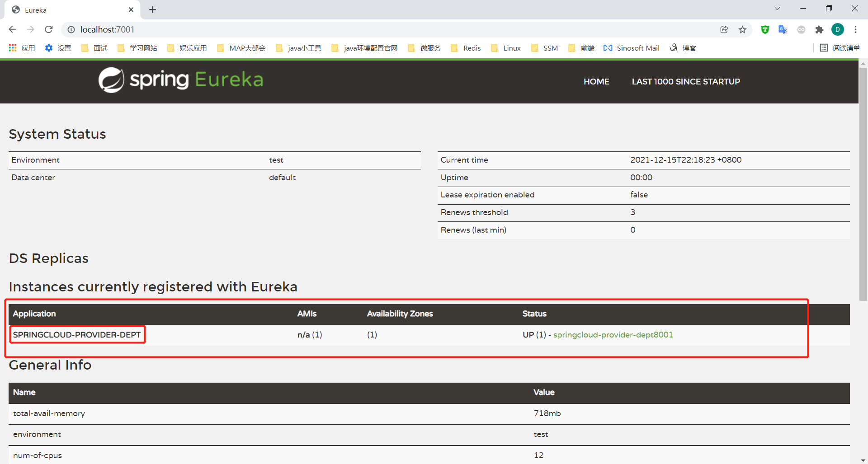Viewport: 868px width, 464px height.
Task: Click the 718mb value
Action: click(x=547, y=413)
